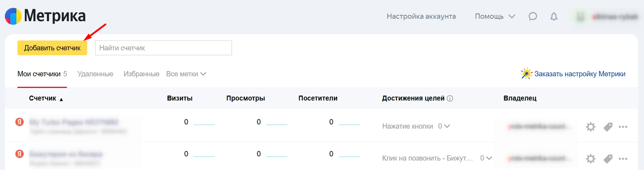644x170 pixels.
Task: Open the chat messages icon
Action: pyautogui.click(x=533, y=16)
